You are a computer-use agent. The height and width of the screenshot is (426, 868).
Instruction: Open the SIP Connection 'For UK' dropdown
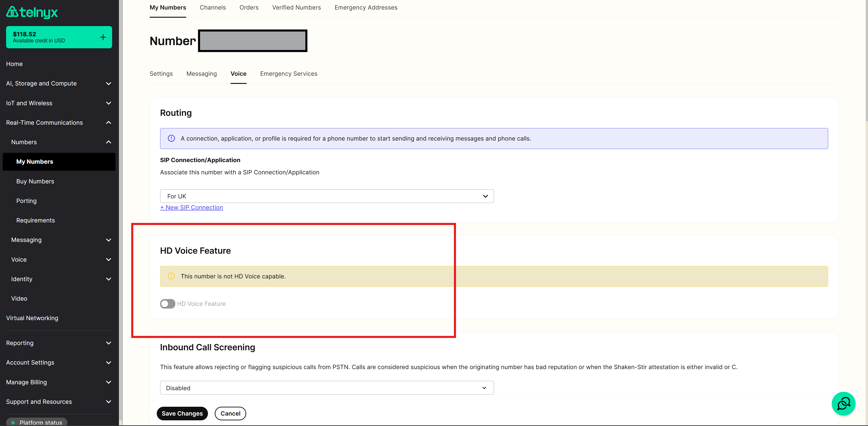[x=327, y=196]
